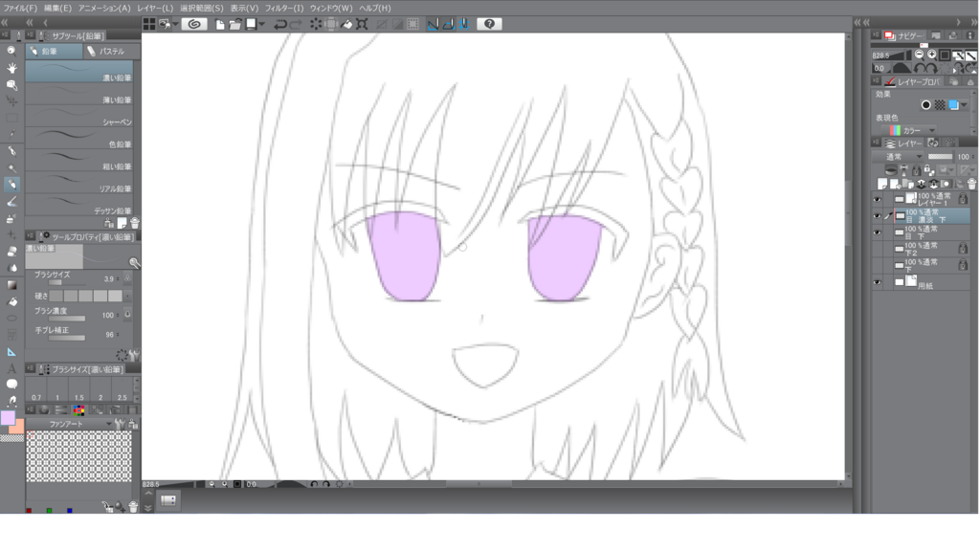980x551 pixels.
Task: Select the Brush tool icon below the pencil
Action: [11, 201]
